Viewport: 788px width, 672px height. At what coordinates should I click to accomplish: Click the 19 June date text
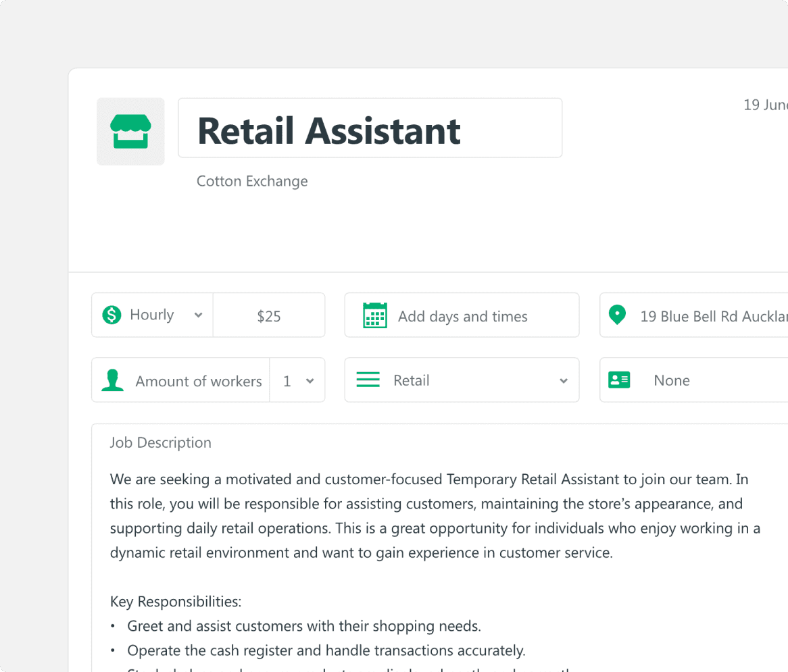pos(765,105)
